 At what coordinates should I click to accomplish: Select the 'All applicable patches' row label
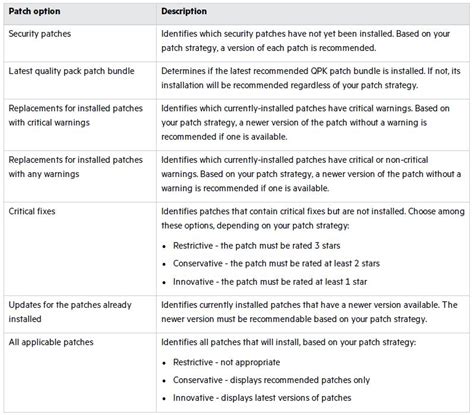click(51, 342)
